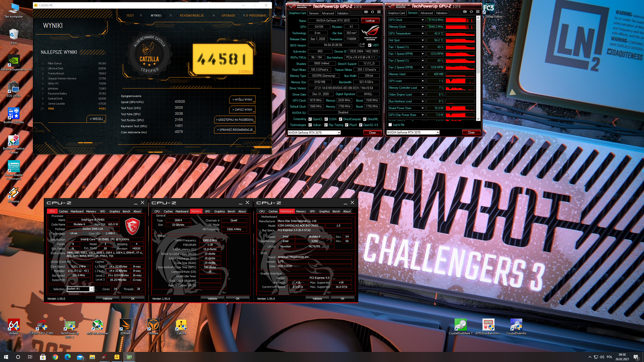The image size is (644, 362).
Task: Open SPD tab in CPU-Z Memory window
Action: pos(207,212)
